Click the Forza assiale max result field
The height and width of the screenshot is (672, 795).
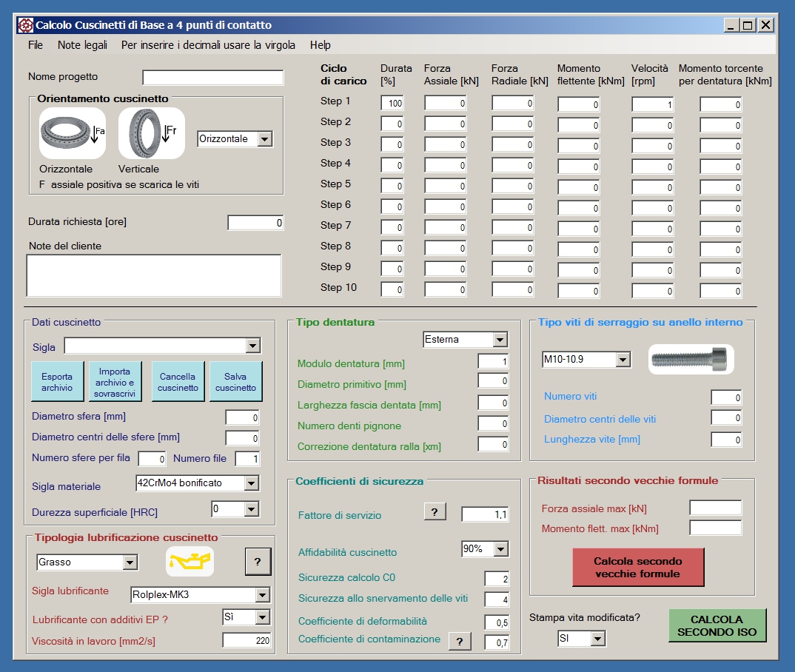pyautogui.click(x=715, y=508)
